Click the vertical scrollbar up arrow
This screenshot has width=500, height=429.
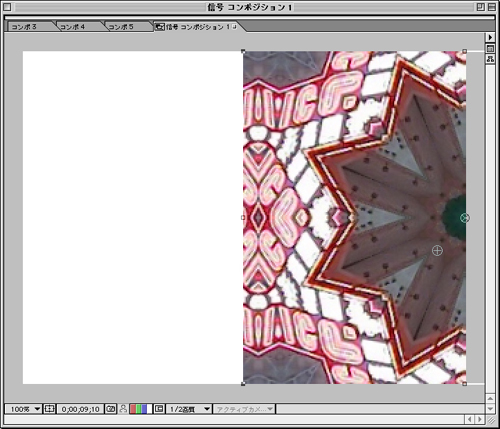pyautogui.click(x=490, y=398)
